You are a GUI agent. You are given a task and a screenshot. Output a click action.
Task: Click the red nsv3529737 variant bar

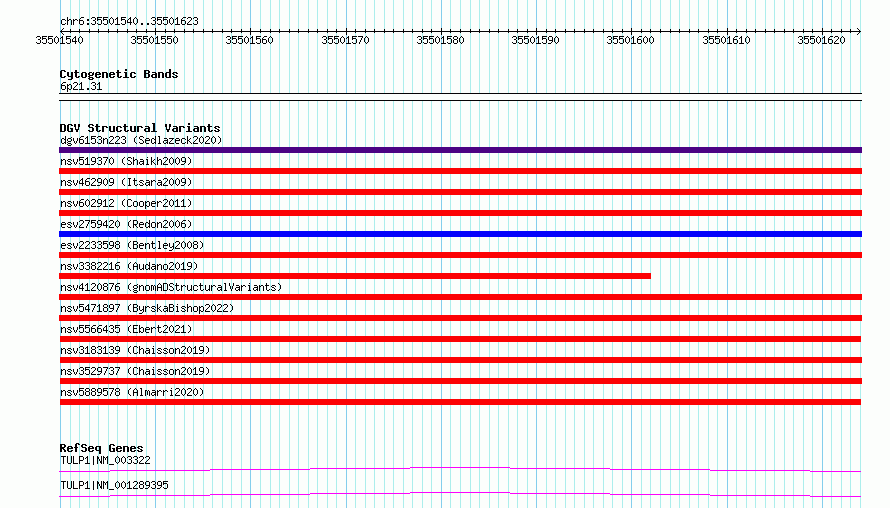pyautogui.click(x=460, y=381)
